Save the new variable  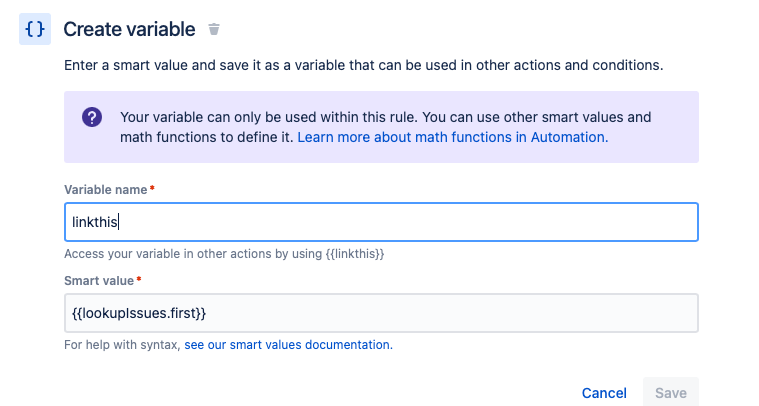point(670,393)
